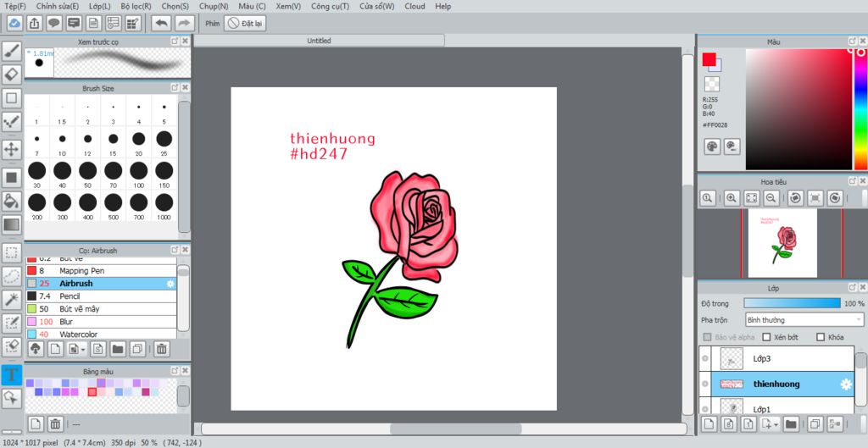
Task: Open color palette picker button in Màu panel
Action: (x=712, y=147)
